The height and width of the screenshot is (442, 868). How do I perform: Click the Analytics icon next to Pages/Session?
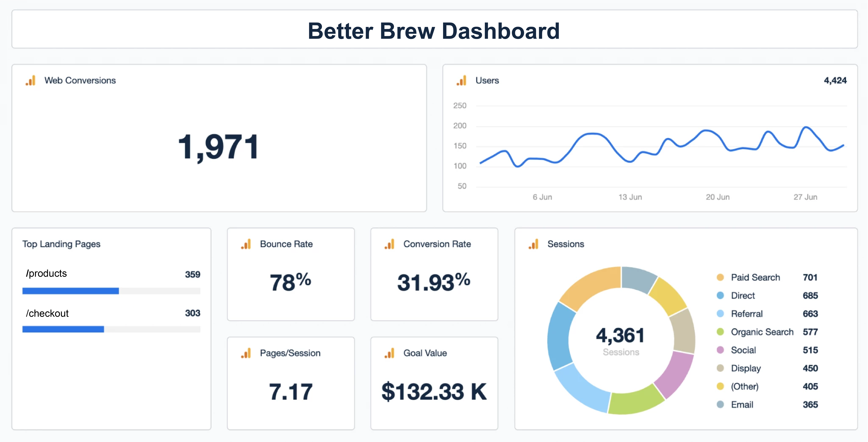pos(246,353)
